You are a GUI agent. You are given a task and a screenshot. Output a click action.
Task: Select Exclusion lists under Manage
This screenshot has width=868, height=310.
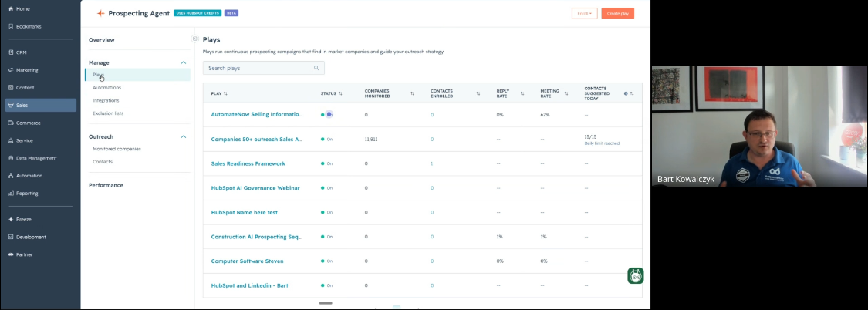coord(108,113)
